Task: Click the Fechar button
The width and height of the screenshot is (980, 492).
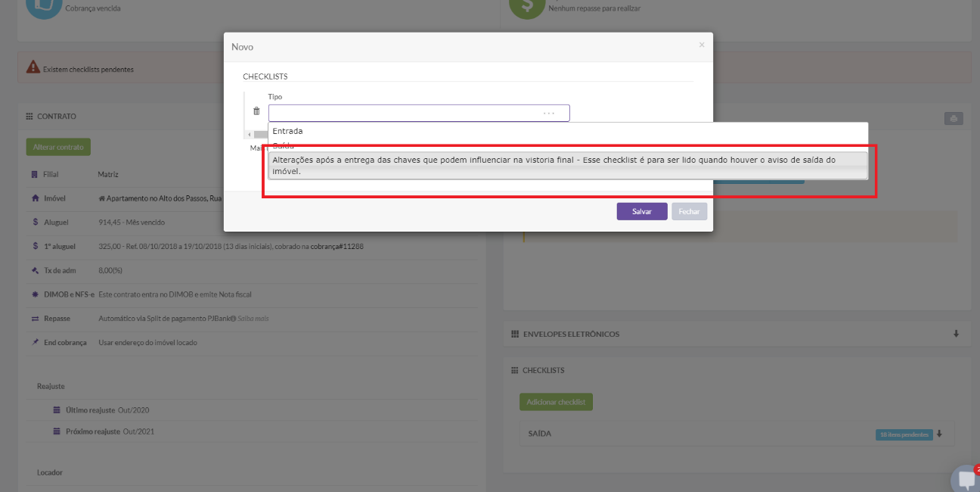Action: point(689,212)
